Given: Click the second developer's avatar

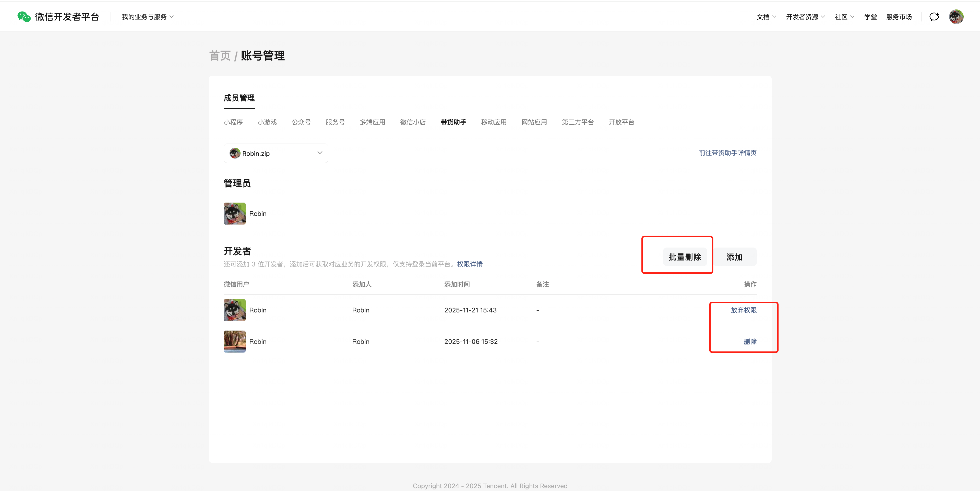Looking at the screenshot, I should pos(234,341).
